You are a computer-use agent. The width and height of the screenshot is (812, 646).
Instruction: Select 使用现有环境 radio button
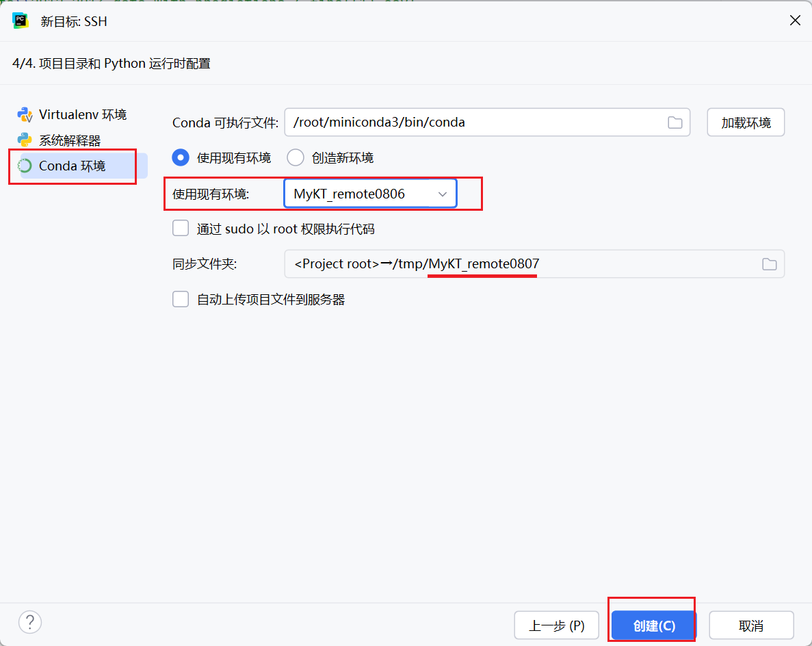pyautogui.click(x=180, y=157)
